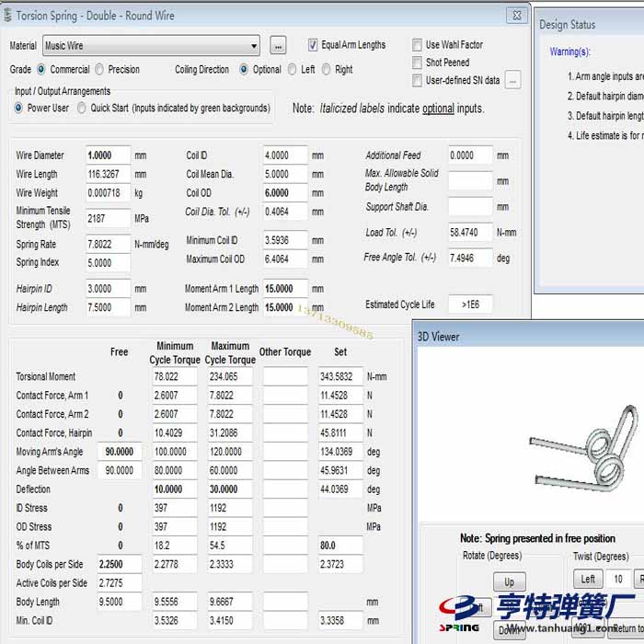Click the Coil ID input field

pos(285,155)
